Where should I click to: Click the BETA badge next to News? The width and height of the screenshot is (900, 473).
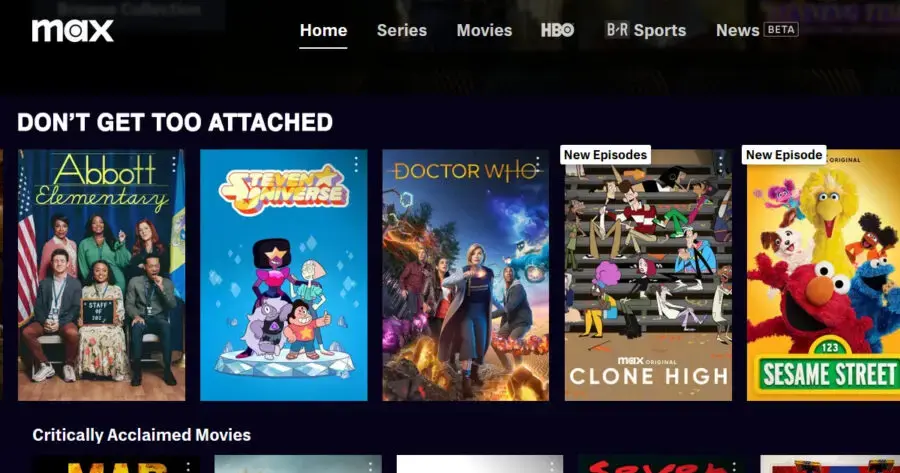(x=782, y=30)
